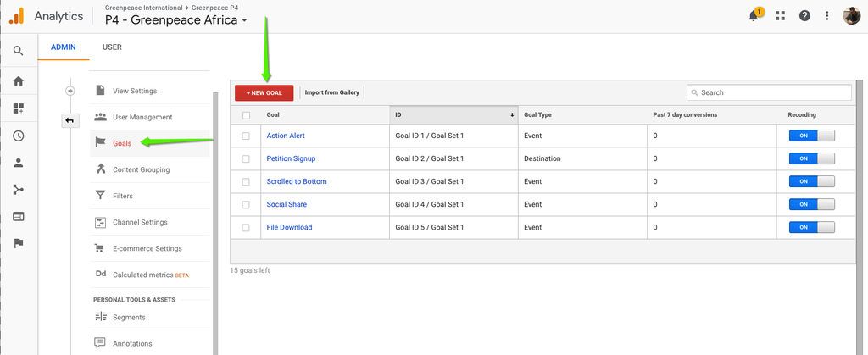Click the Google Analytics logo
The width and height of the screenshot is (868, 355).
click(17, 16)
